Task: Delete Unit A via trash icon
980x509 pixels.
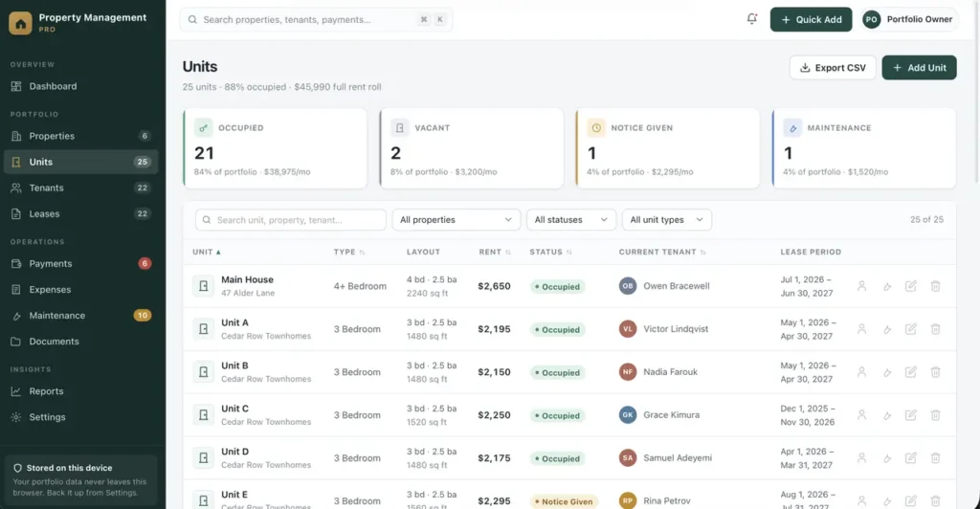Action: 936,329
